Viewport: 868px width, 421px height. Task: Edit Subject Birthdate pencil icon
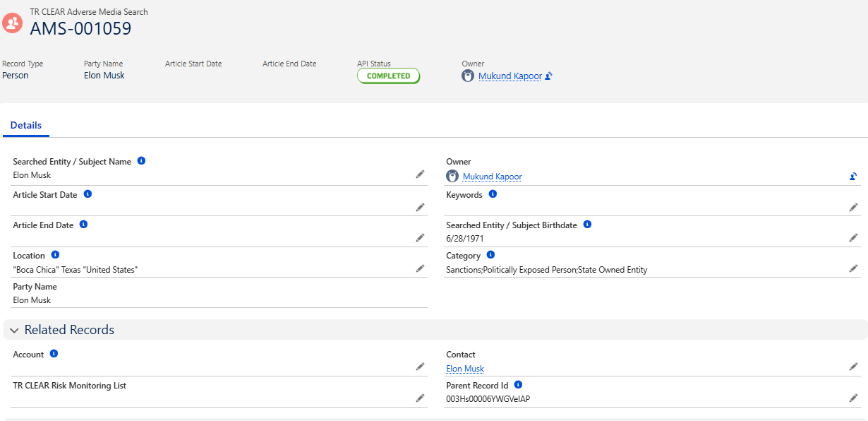point(853,237)
